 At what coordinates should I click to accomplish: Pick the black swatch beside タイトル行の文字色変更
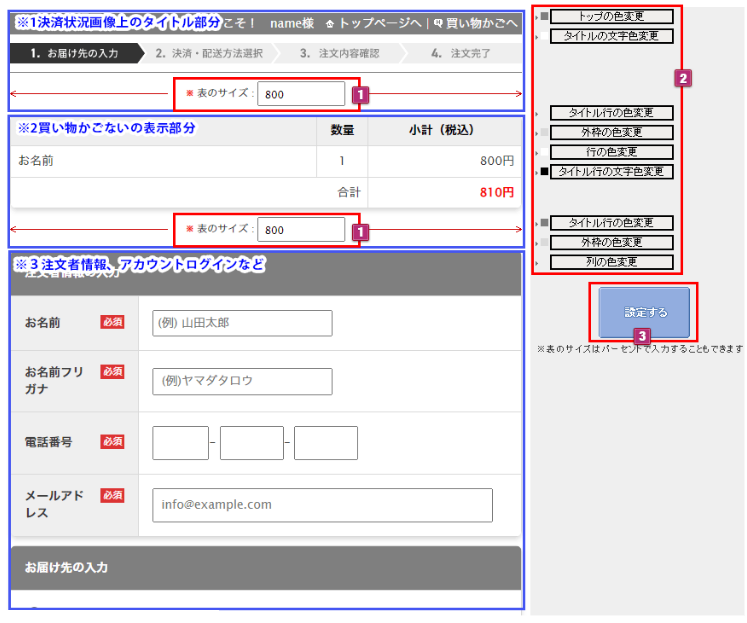click(544, 172)
